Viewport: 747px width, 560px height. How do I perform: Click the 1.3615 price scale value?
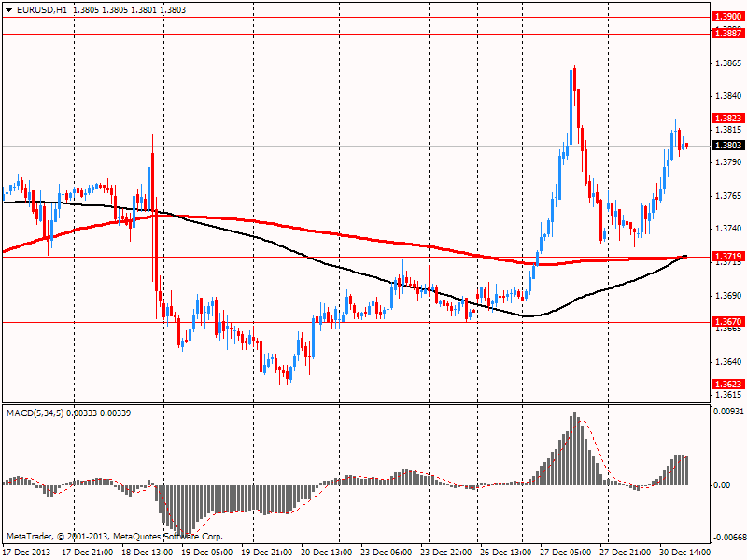(729, 394)
